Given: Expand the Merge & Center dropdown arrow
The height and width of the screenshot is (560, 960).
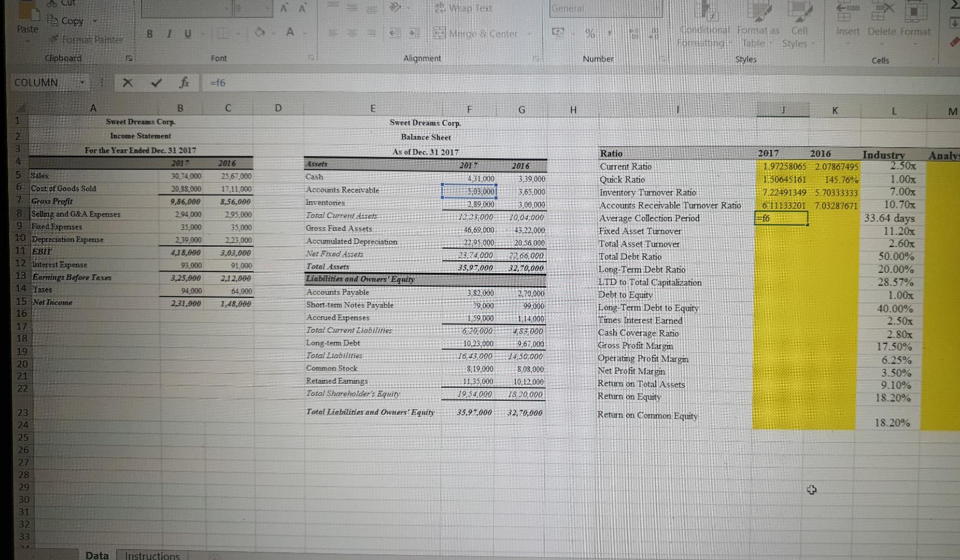Looking at the screenshot, I should pos(529,34).
